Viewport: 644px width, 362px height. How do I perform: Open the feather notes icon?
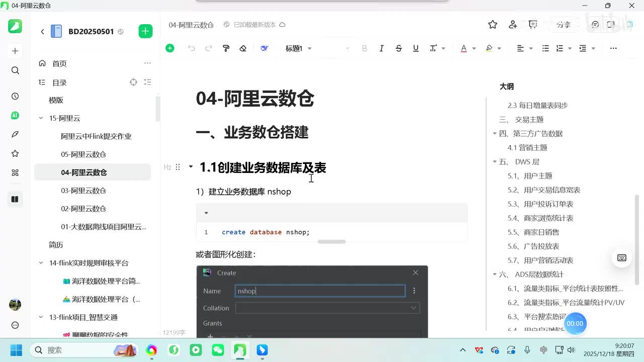[15, 134]
